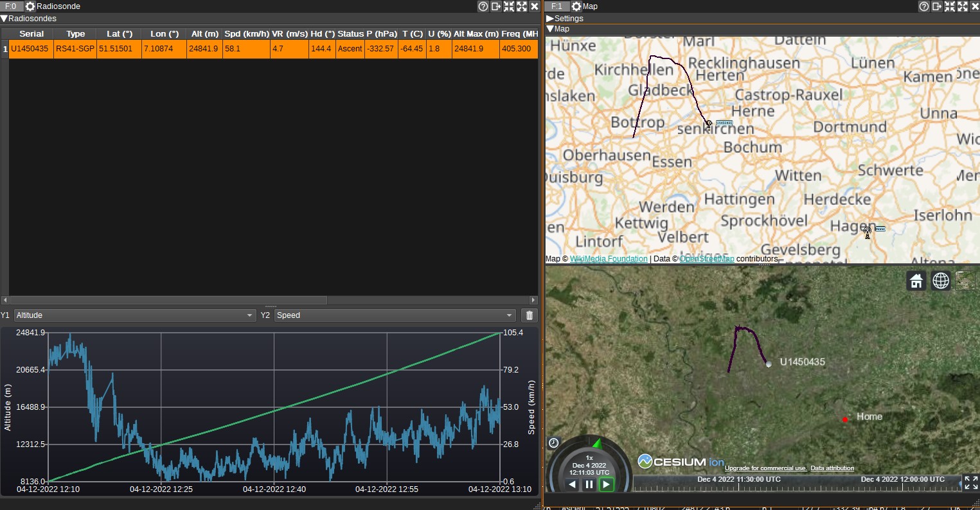Clear the chart with the trash icon
The image size is (980, 510).
point(529,315)
